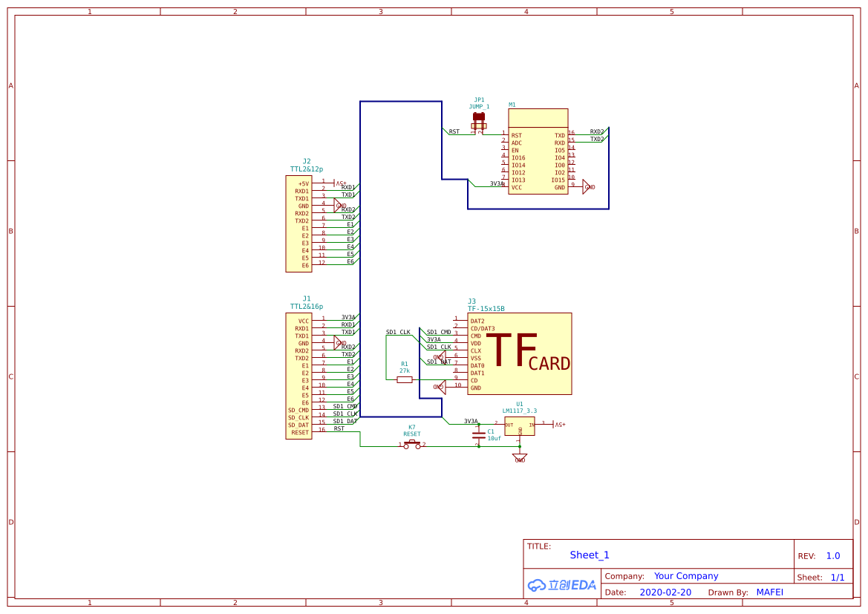
Task: Click the TF-15x15B part label
Action: [486, 309]
